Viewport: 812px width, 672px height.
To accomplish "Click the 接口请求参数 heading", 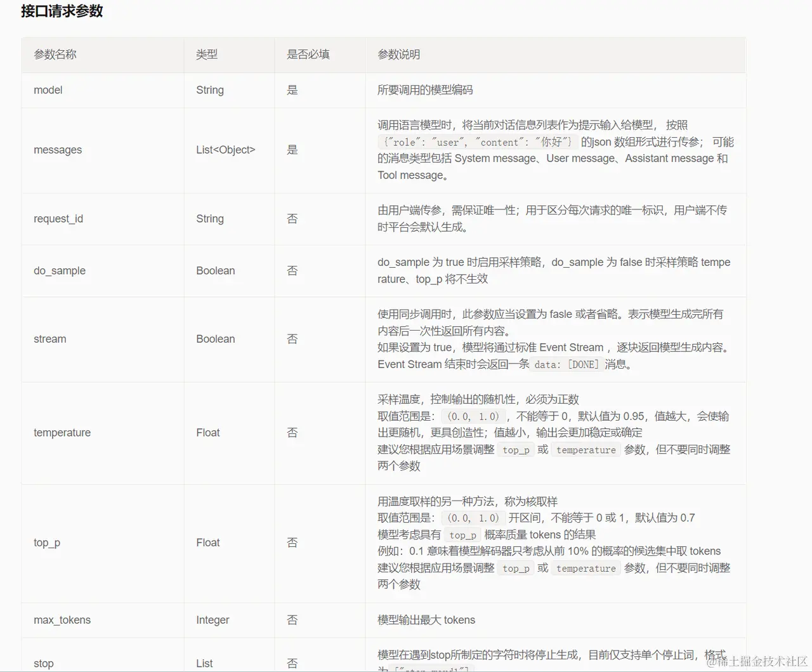I will (x=62, y=11).
